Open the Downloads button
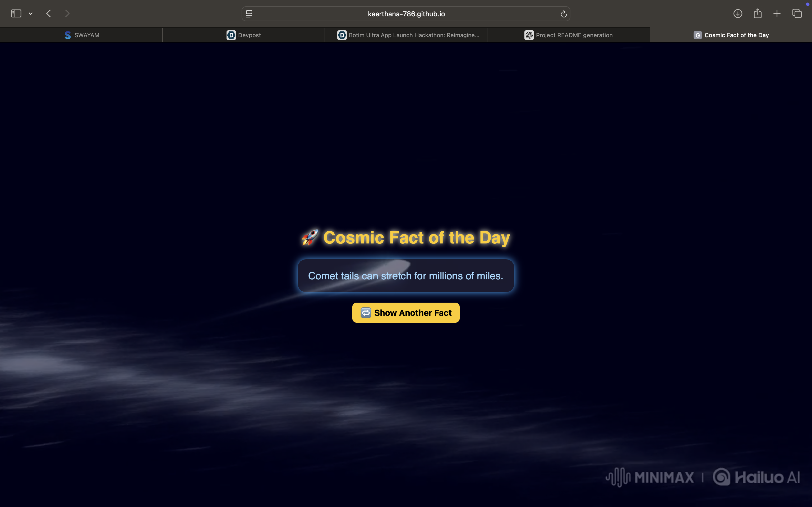The image size is (812, 507). click(737, 13)
